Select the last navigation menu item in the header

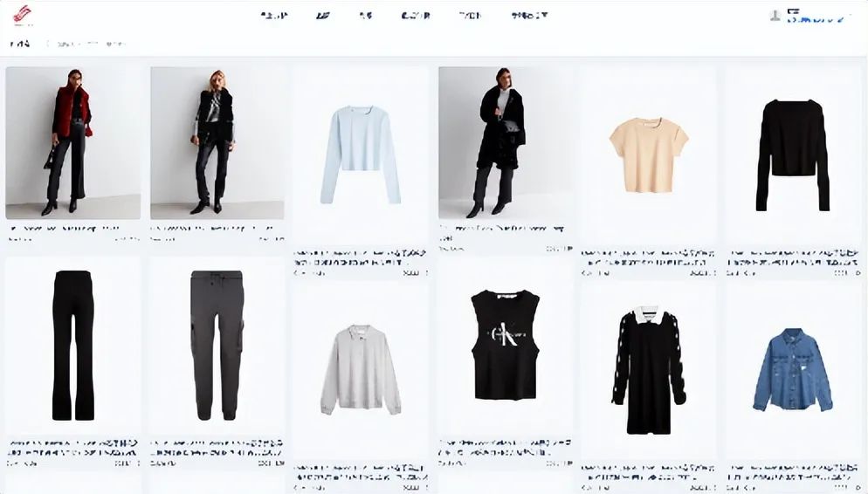pos(529,16)
